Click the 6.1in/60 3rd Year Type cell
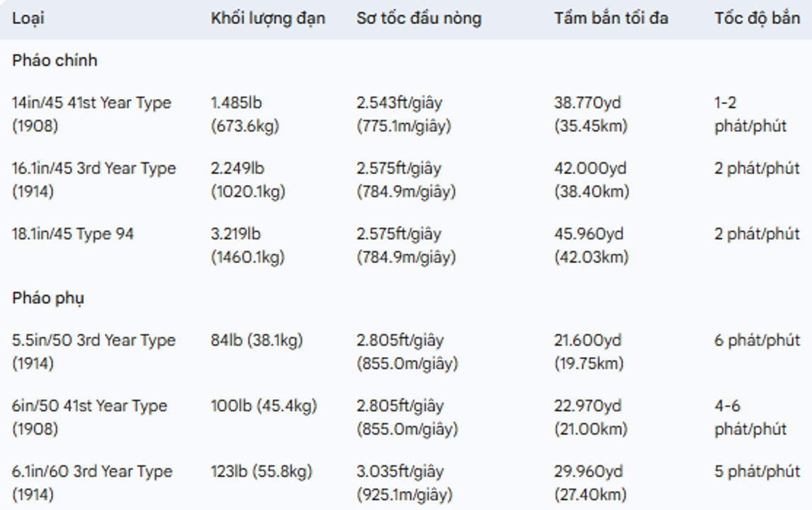812x510 pixels. [x=92, y=482]
